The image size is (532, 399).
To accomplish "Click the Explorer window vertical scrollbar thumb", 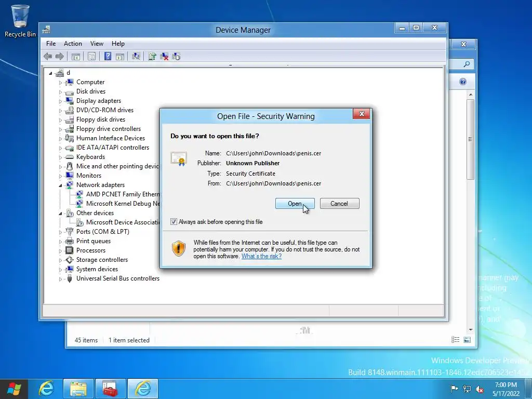I will point(470,139).
